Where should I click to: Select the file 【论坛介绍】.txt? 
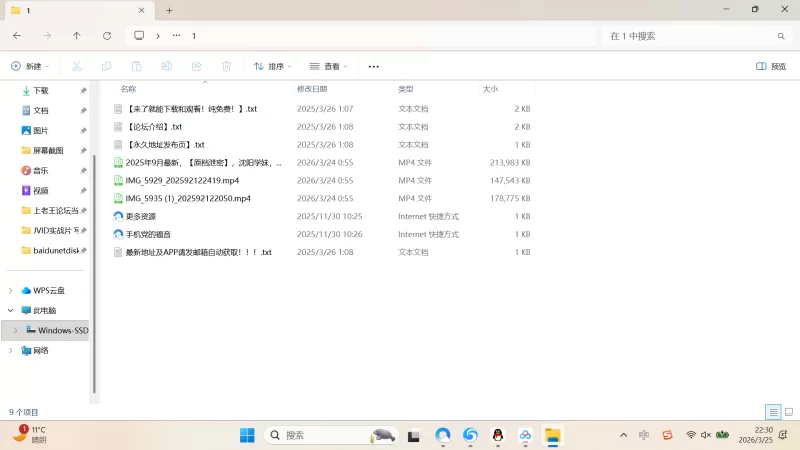pos(153,127)
